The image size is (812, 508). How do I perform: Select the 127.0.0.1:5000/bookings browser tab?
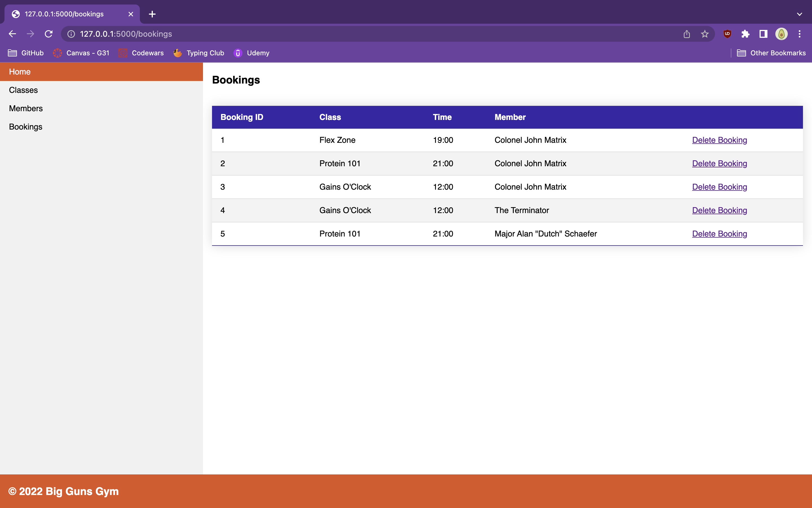(x=72, y=14)
